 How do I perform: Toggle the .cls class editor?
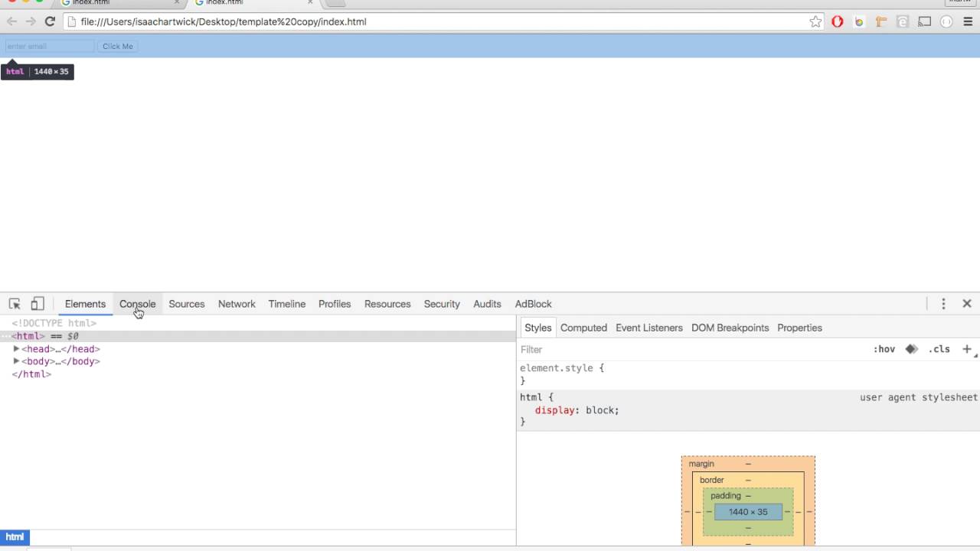(939, 349)
